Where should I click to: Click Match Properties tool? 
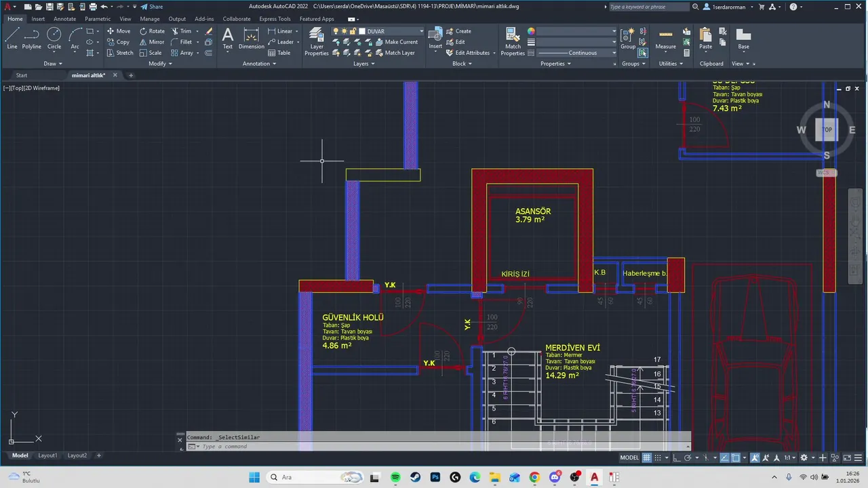(513, 41)
